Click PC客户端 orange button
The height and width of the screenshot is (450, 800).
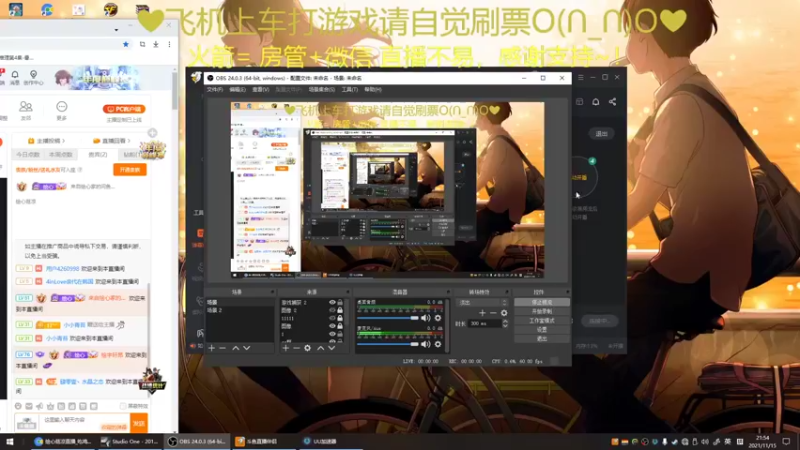point(124,109)
